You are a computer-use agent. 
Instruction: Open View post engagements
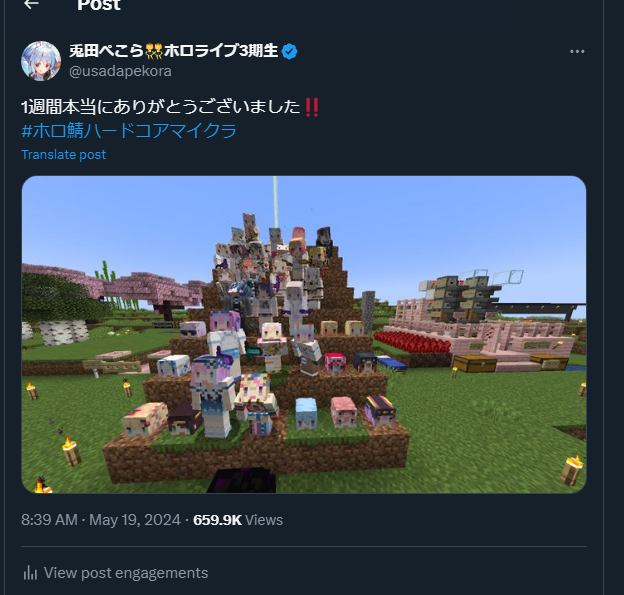click(x=115, y=573)
